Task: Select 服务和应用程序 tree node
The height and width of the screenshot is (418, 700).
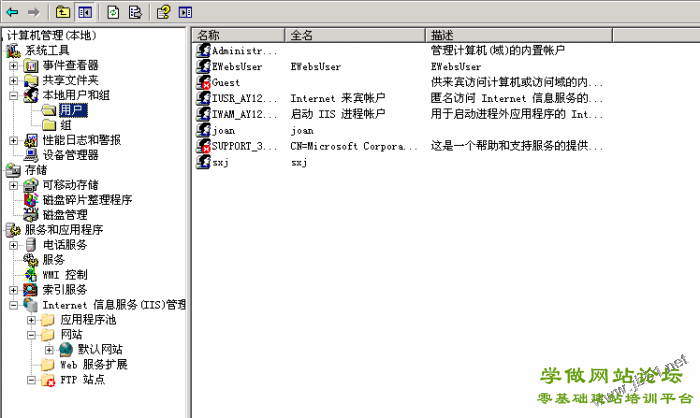Action: coord(64,230)
